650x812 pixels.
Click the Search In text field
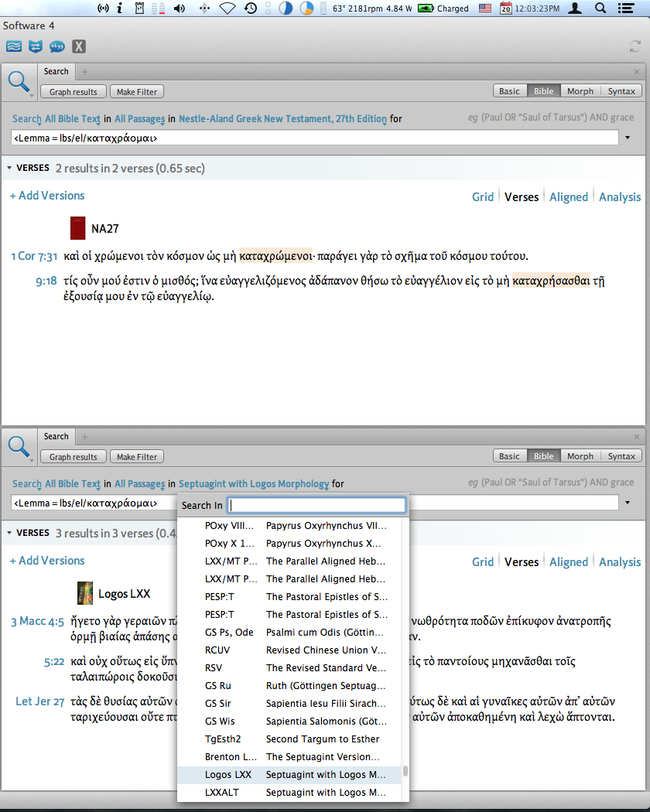click(x=316, y=505)
